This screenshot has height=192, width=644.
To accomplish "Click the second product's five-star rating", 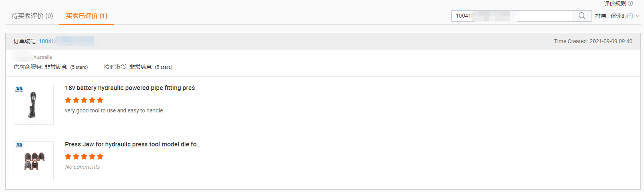I will (x=84, y=156).
